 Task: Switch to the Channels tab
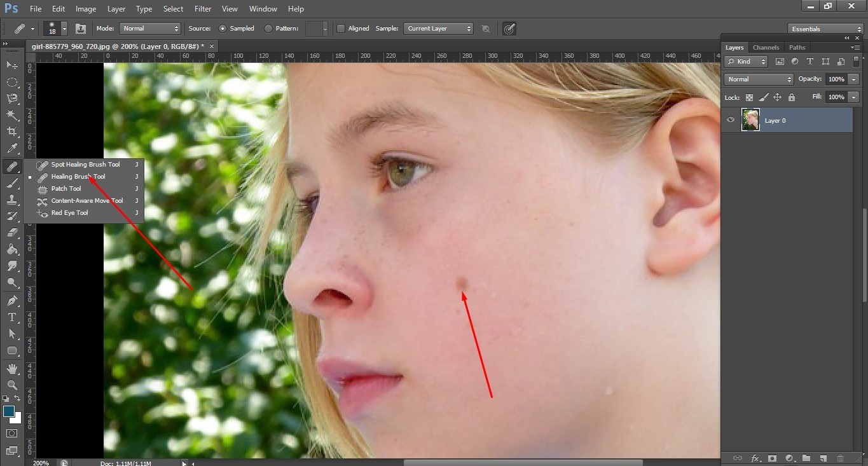click(x=766, y=48)
